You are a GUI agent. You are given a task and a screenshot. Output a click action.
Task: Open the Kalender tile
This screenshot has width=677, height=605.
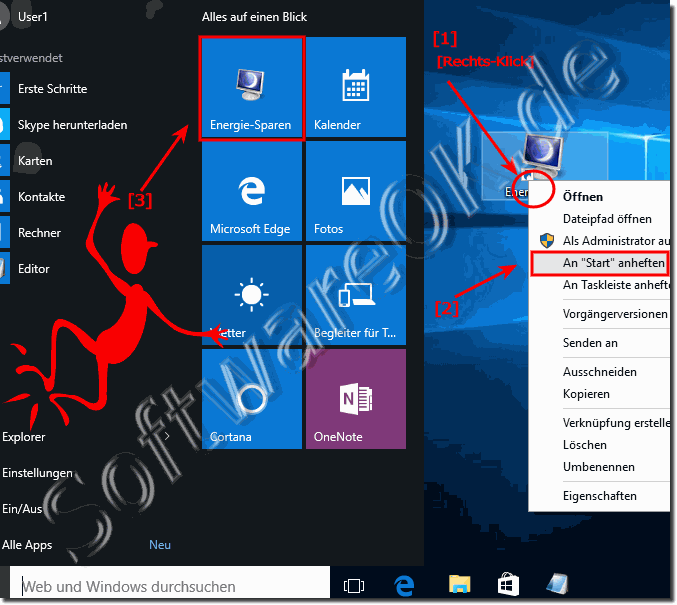[x=356, y=87]
